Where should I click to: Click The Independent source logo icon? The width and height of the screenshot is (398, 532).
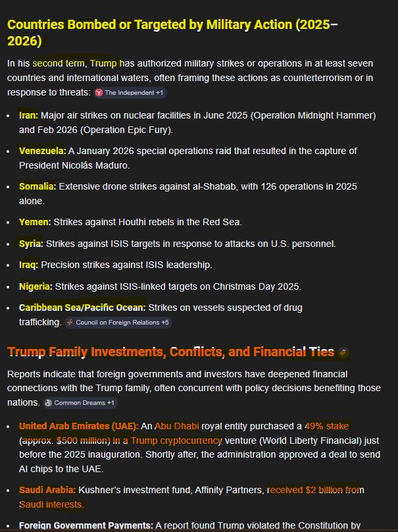point(99,93)
